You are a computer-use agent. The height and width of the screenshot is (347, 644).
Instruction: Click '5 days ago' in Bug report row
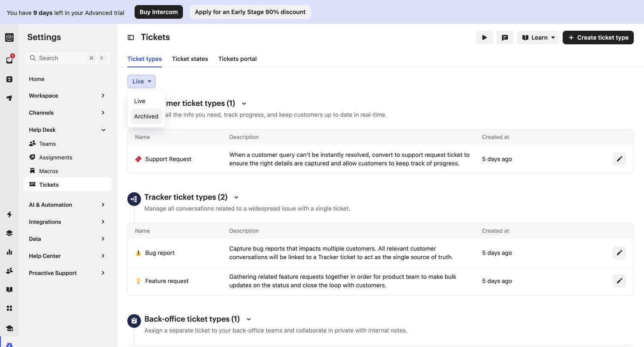point(497,253)
